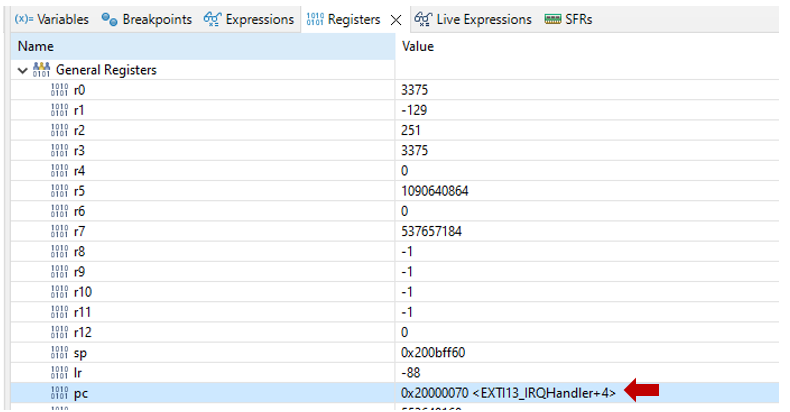Click the Breakpoints tab icon

[110, 19]
